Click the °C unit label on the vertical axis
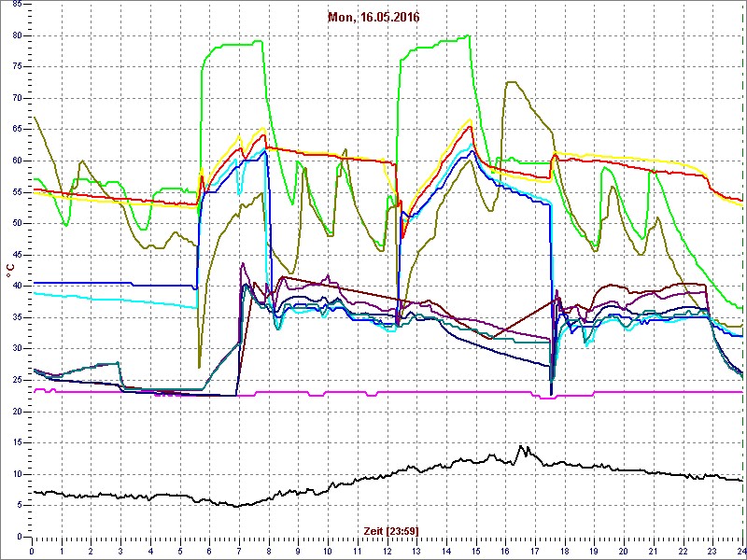Image resolution: width=747 pixels, height=560 pixels. (x=10, y=273)
